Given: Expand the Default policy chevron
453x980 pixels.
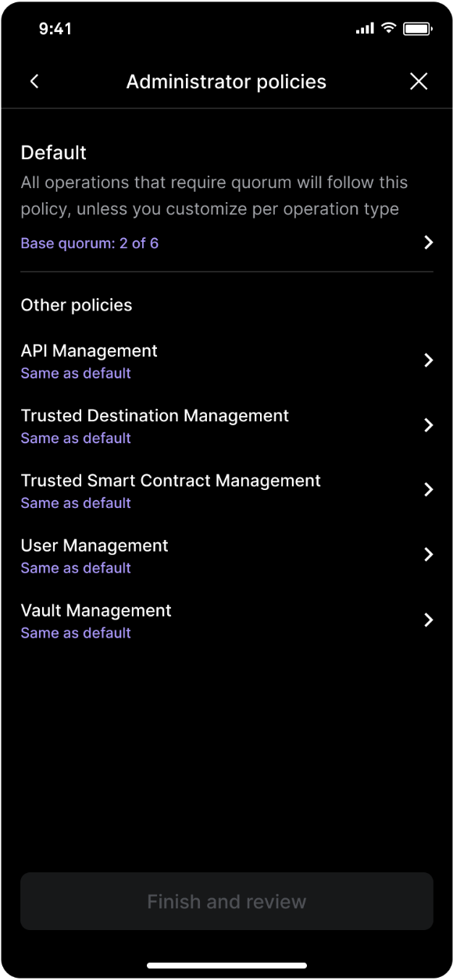Looking at the screenshot, I should [428, 243].
